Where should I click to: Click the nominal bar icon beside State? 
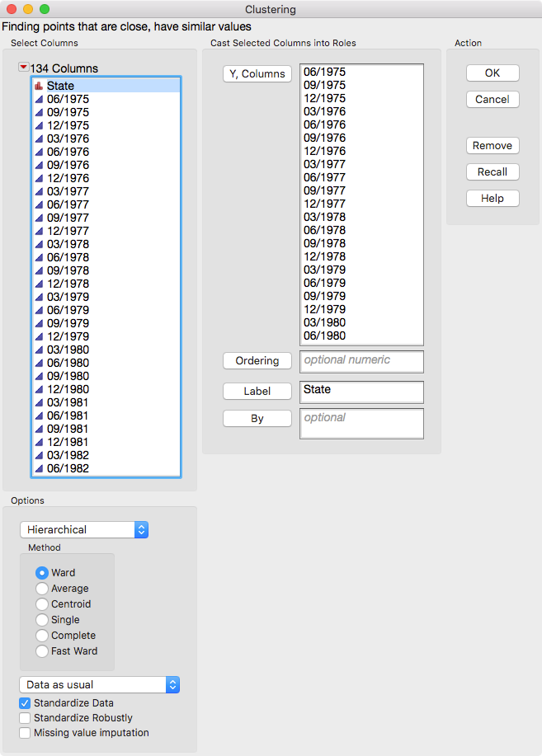pos(39,86)
